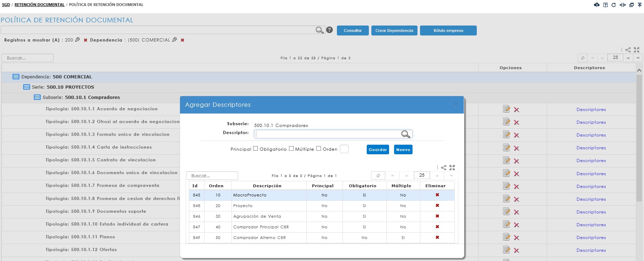The image size is (644, 261).
Task: Sort dialog table by Orden header
Action: [x=216, y=186]
